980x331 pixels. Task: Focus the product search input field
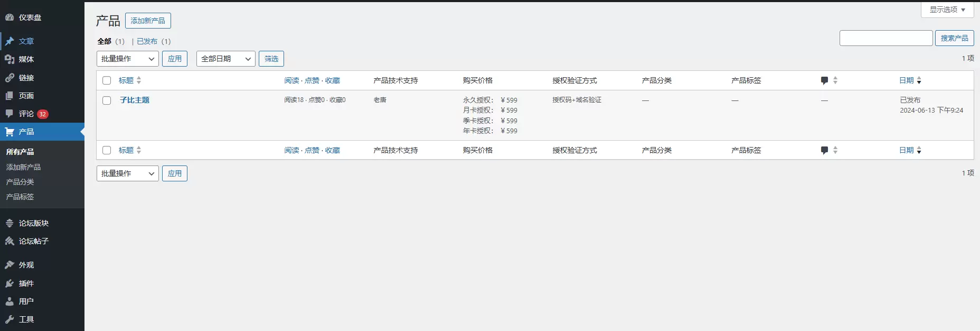[x=886, y=38]
